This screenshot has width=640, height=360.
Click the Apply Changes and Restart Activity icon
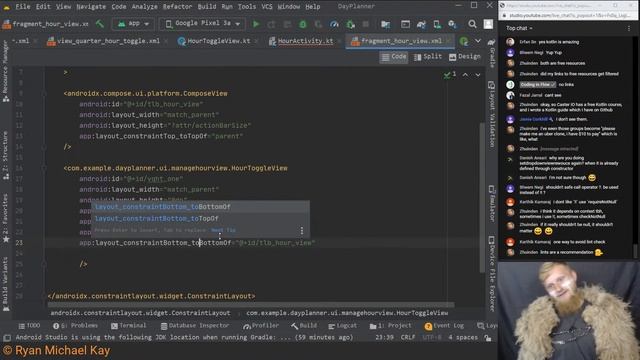coord(271,24)
